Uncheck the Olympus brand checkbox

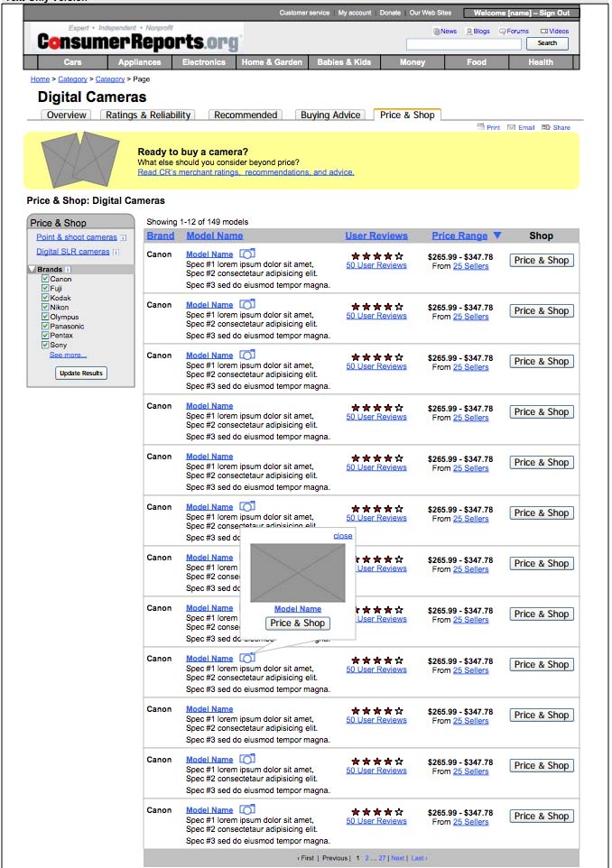point(45,317)
